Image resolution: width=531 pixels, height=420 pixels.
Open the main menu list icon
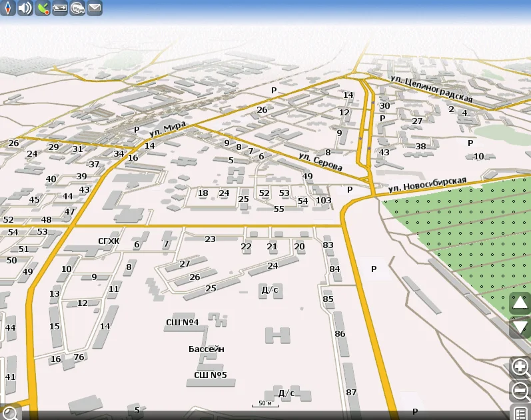520,413
